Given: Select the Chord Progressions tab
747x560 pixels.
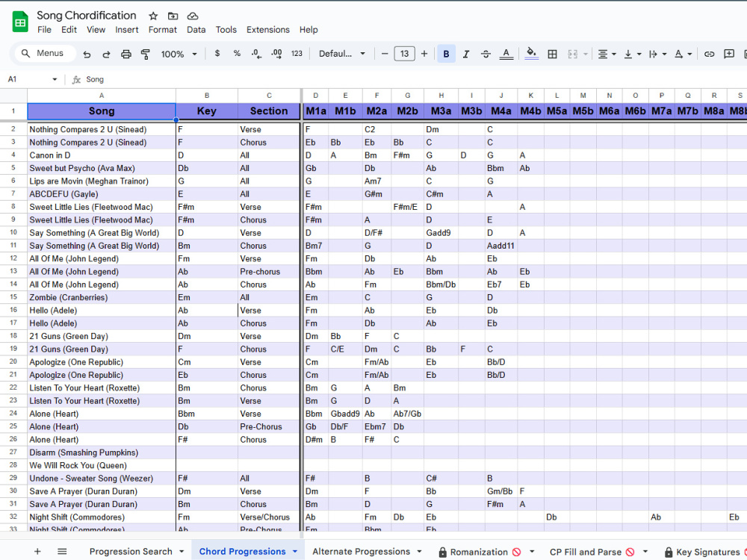Looking at the screenshot, I should pyautogui.click(x=242, y=552).
